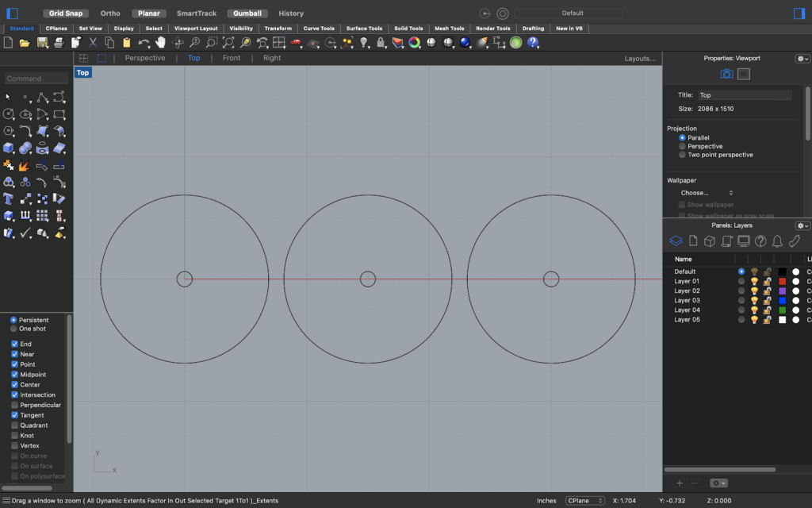
Task: Open the Wallpaper Choose dropdown
Action: click(707, 193)
